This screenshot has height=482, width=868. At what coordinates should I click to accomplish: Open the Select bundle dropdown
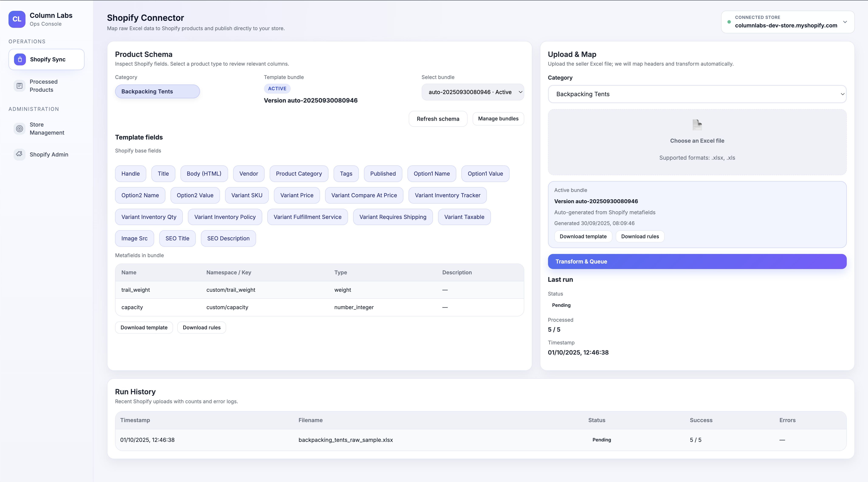pyautogui.click(x=472, y=92)
